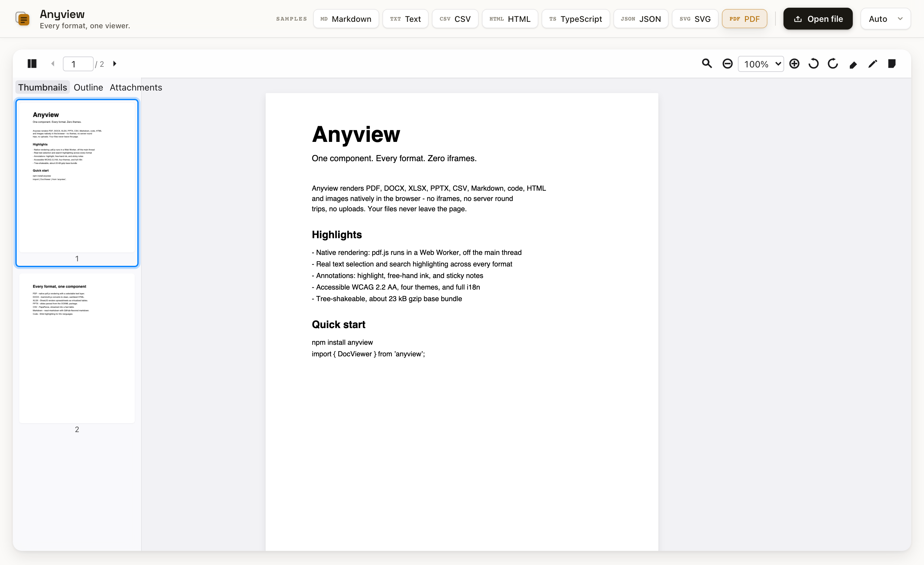Click the 'Highlights' heading in the document
This screenshot has width=924, height=565.
pyautogui.click(x=337, y=235)
